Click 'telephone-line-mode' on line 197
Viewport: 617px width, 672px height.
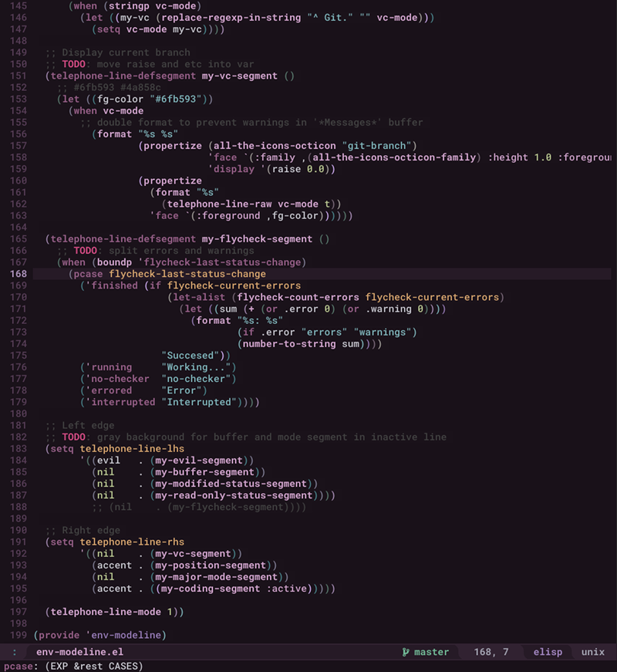tap(106, 612)
